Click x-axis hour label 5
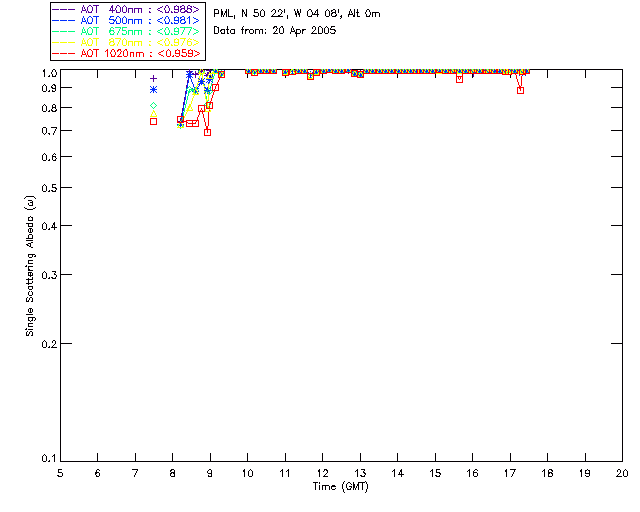The height and width of the screenshot is (512, 640). tap(60, 473)
